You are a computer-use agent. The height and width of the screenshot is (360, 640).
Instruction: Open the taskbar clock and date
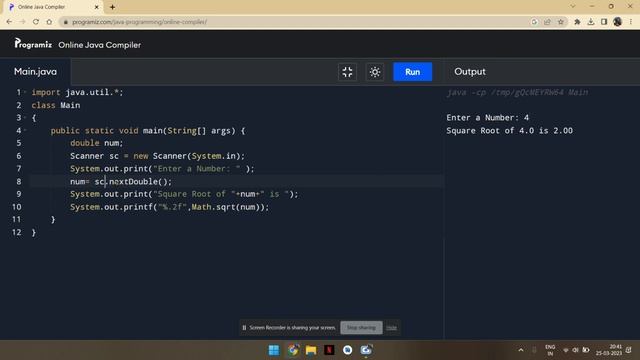point(609,350)
